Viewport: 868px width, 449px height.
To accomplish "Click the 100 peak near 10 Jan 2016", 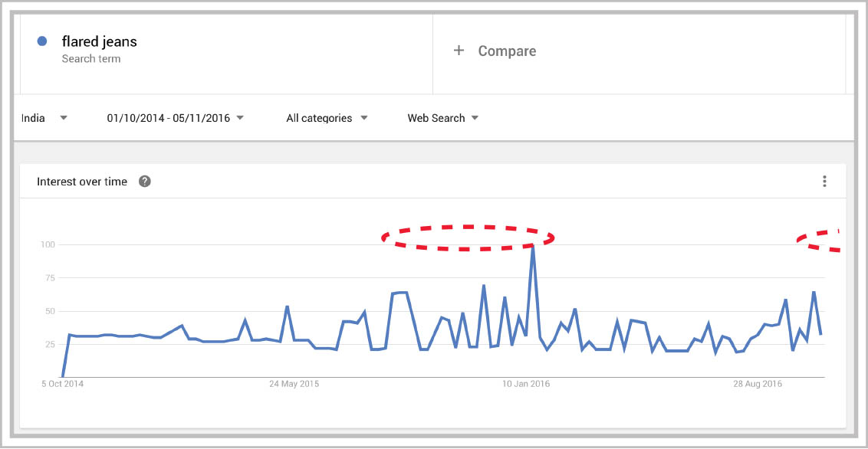I will (x=533, y=246).
